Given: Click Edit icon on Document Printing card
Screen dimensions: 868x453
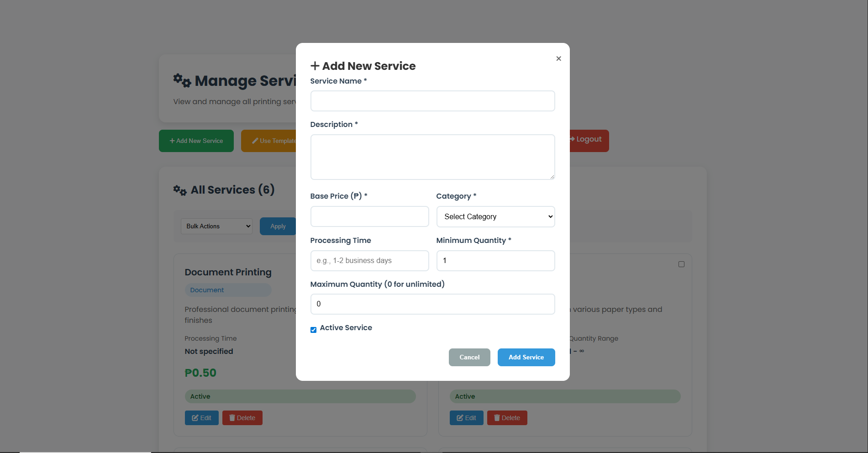Looking at the screenshot, I should 195,418.
